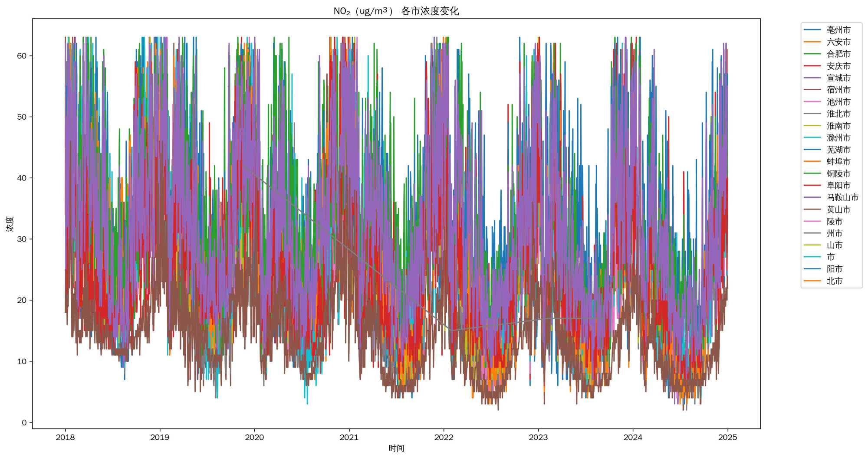Screen dimensions: 868x458
Task: Click the 60 tick on the y-axis
Action: pyautogui.click(x=22, y=56)
